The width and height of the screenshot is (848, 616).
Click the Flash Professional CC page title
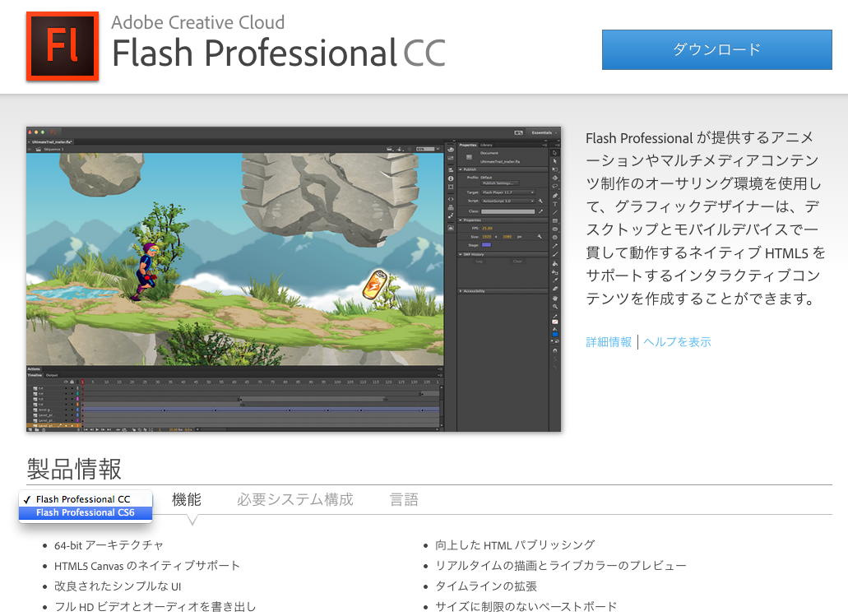click(x=279, y=53)
